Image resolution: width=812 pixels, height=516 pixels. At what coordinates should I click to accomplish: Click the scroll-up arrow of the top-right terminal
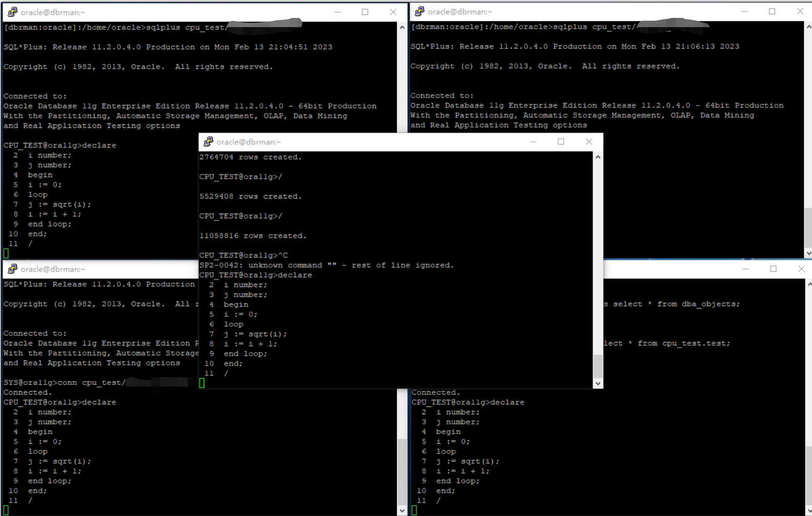click(808, 27)
